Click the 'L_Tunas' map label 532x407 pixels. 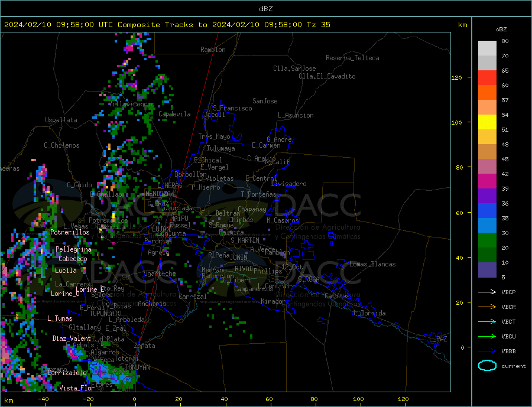tap(60, 318)
